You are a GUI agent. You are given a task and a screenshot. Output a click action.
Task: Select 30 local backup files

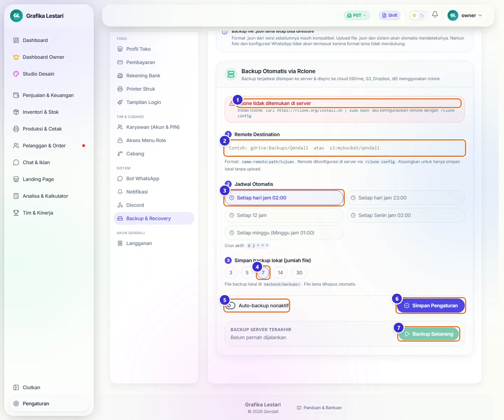tap(299, 273)
